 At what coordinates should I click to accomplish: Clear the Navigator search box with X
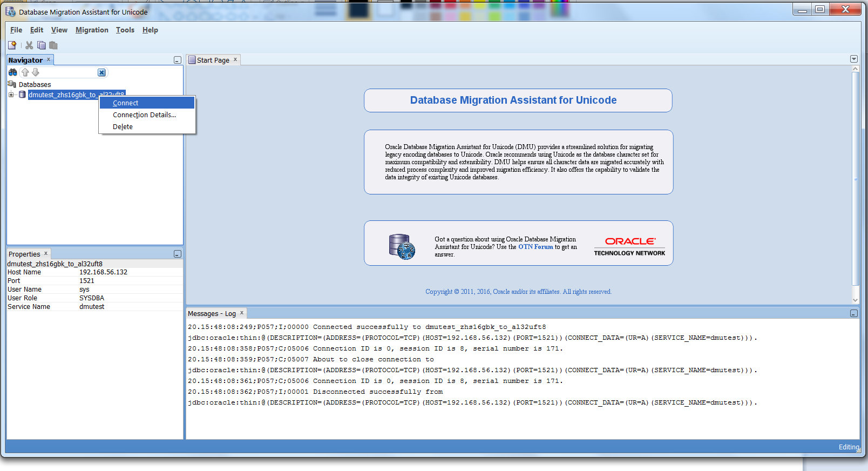coord(101,72)
